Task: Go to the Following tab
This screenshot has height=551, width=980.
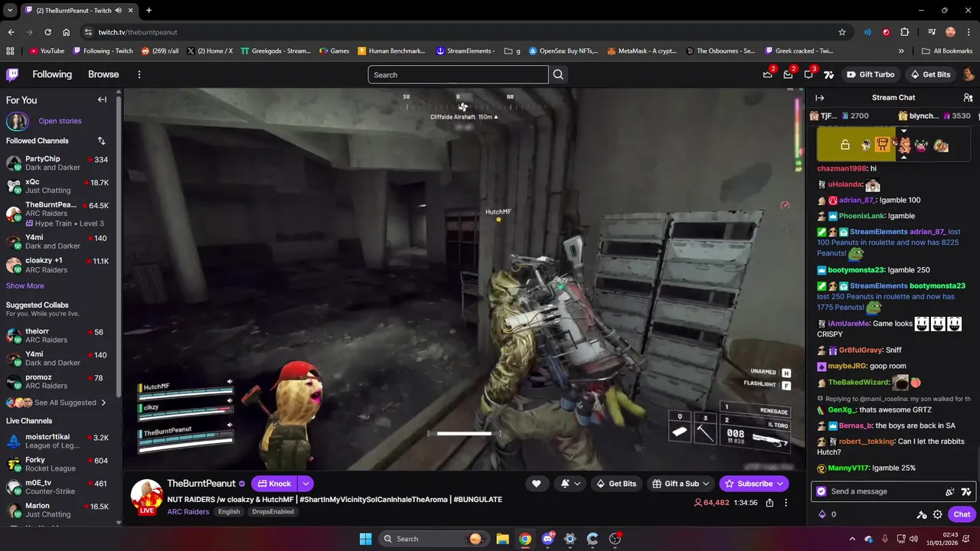Action: tap(52, 74)
